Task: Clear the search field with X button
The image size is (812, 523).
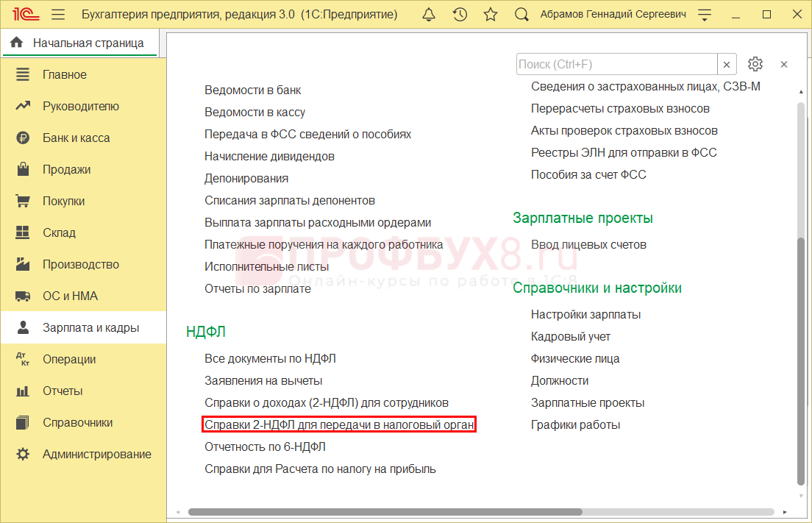Action: [x=727, y=64]
